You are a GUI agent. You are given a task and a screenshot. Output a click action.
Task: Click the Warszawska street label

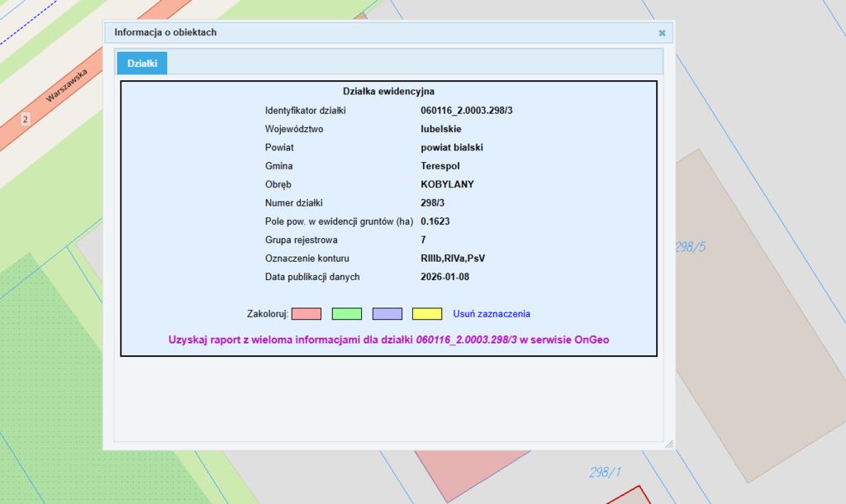tap(66, 86)
